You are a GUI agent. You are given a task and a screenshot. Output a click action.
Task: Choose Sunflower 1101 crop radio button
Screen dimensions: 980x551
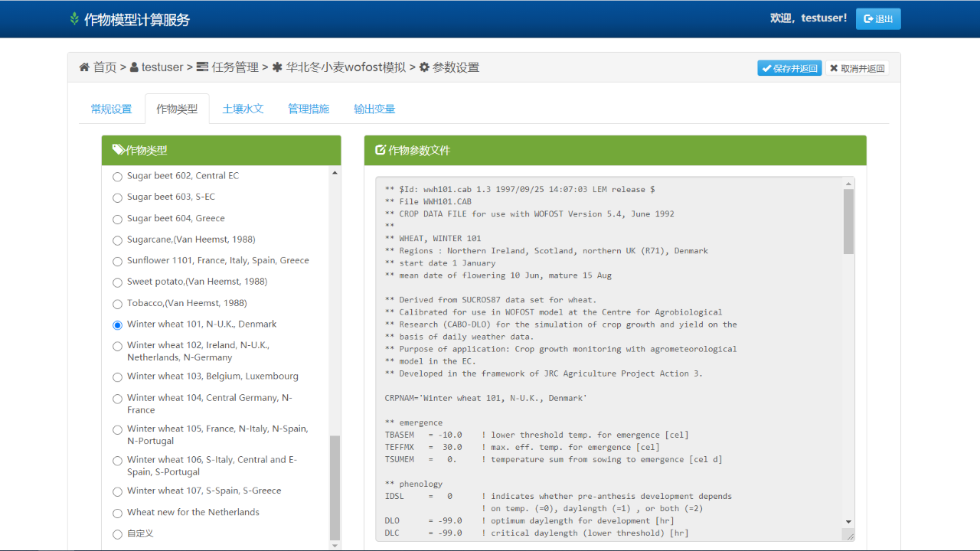[117, 262]
